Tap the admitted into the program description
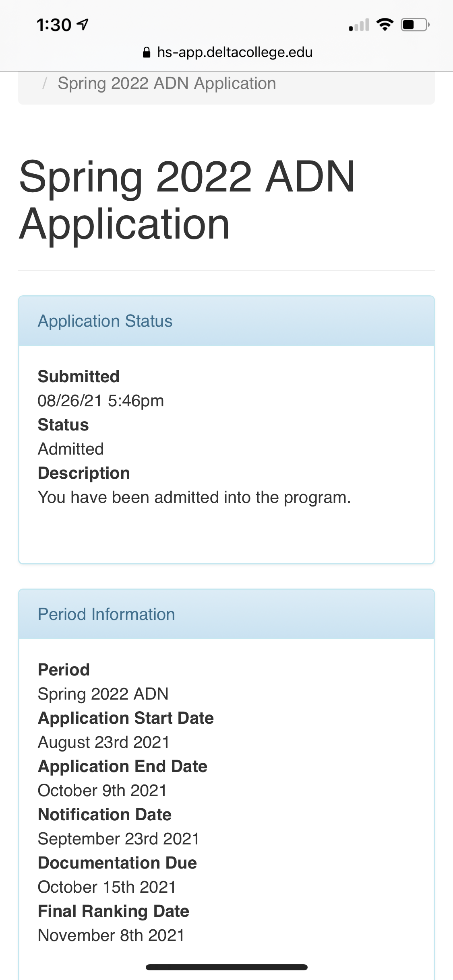The image size is (453, 980). click(194, 498)
